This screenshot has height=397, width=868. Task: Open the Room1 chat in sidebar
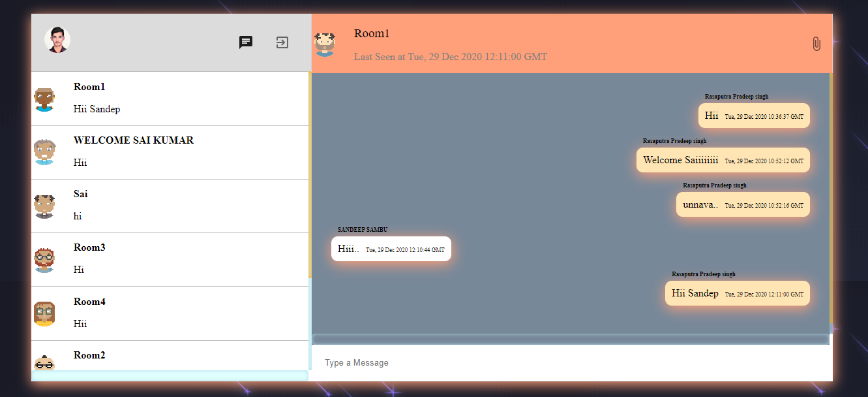point(170,99)
